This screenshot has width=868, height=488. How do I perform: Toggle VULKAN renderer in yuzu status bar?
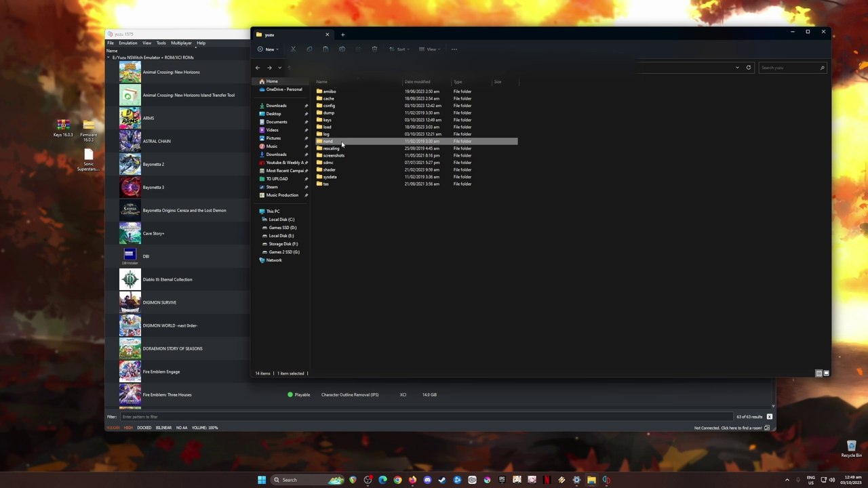pos(113,428)
